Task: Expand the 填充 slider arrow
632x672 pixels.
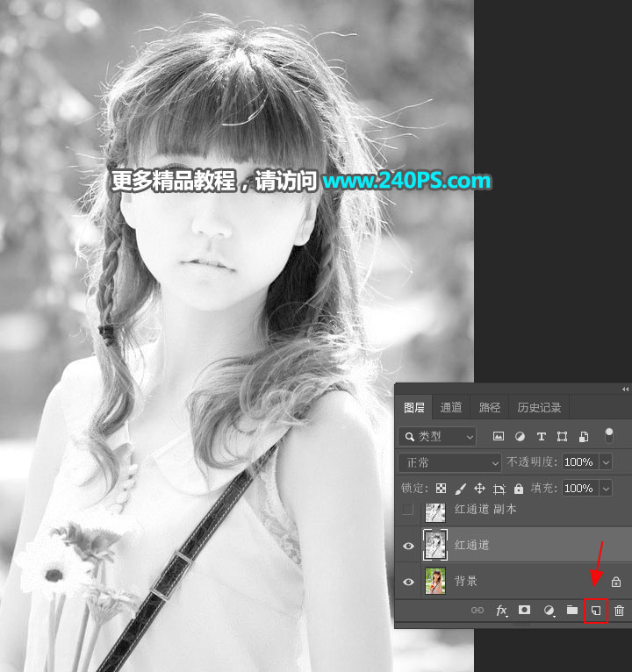Action: (606, 488)
